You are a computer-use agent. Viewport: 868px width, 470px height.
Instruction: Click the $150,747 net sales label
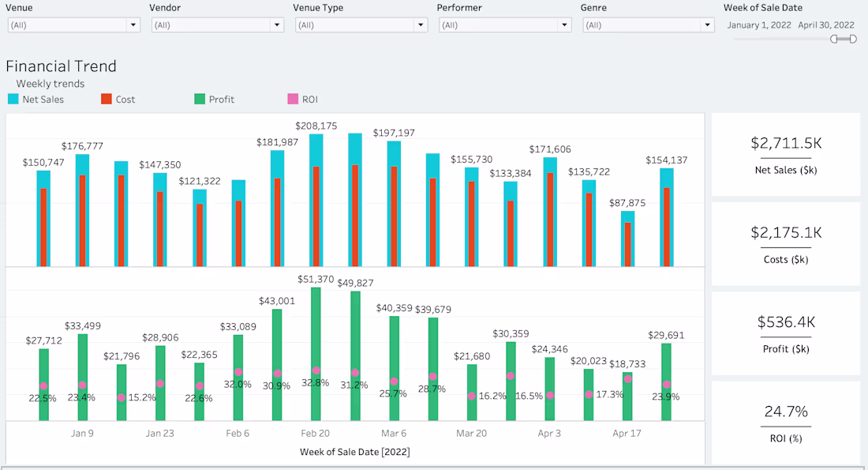(x=43, y=163)
